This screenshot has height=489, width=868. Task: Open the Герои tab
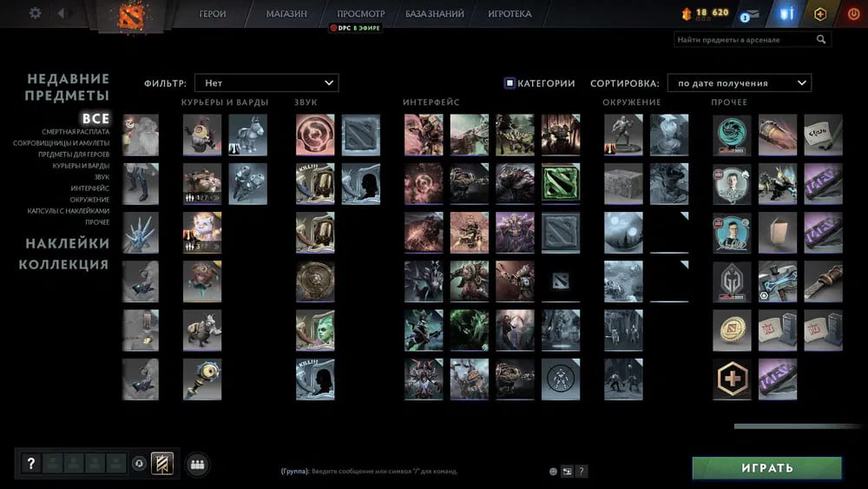(x=213, y=14)
